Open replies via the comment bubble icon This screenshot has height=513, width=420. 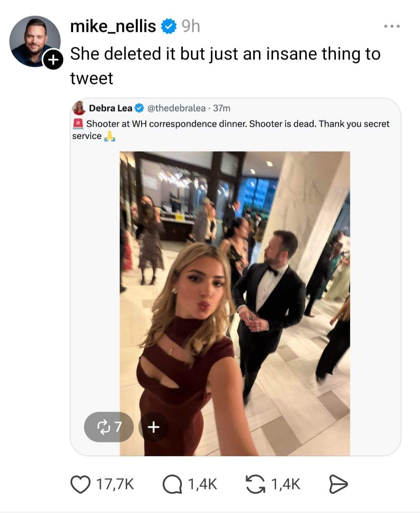tap(171, 484)
